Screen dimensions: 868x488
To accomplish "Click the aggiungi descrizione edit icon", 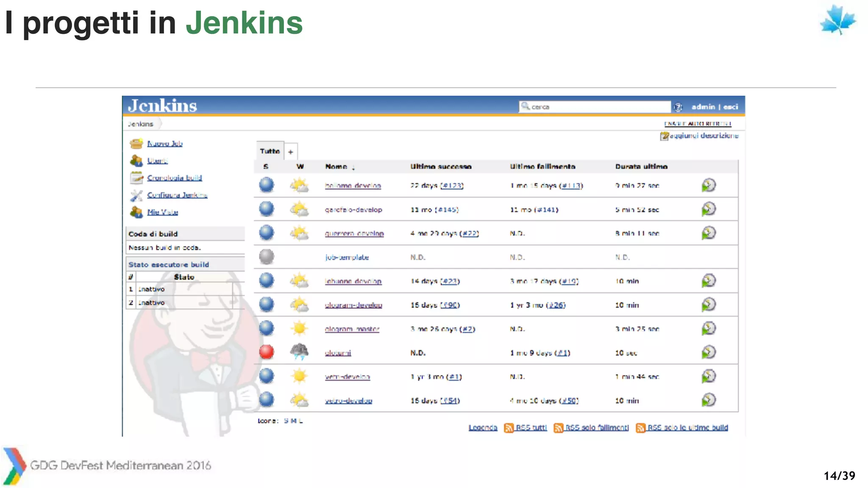I will point(664,136).
